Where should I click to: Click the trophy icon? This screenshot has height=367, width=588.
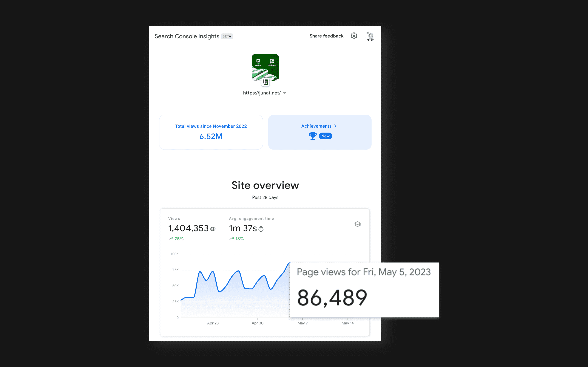tap(312, 136)
